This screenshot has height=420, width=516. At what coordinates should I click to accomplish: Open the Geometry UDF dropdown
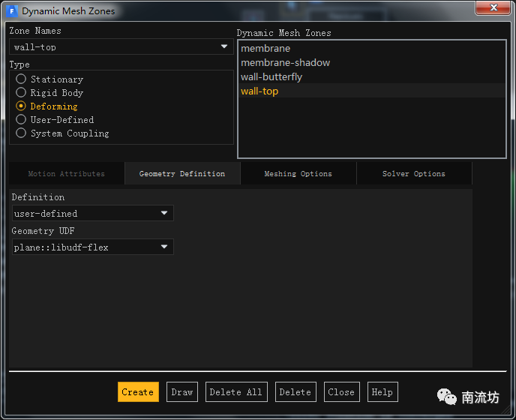[x=93, y=247]
